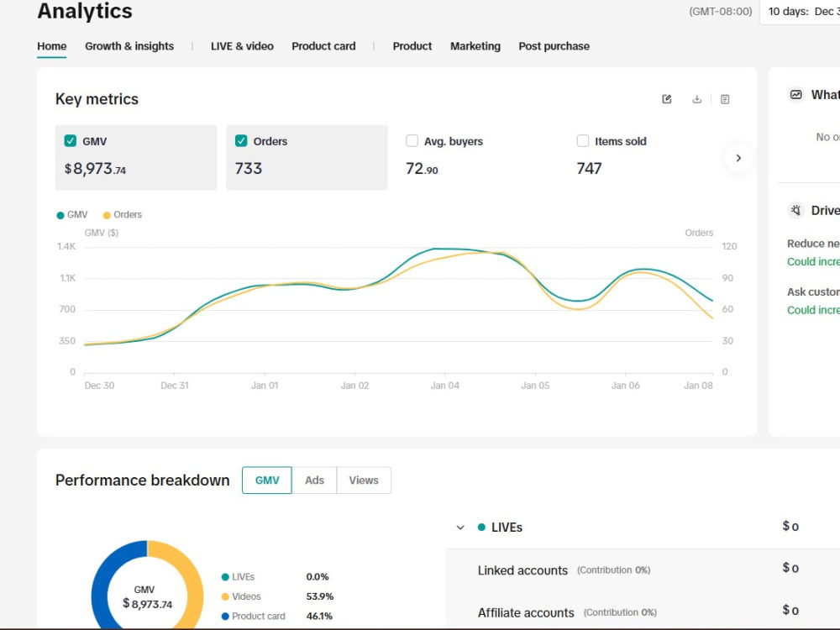Image resolution: width=840 pixels, height=630 pixels.
Task: Click the donut center GMV $8,973.74 text
Action: (147, 597)
